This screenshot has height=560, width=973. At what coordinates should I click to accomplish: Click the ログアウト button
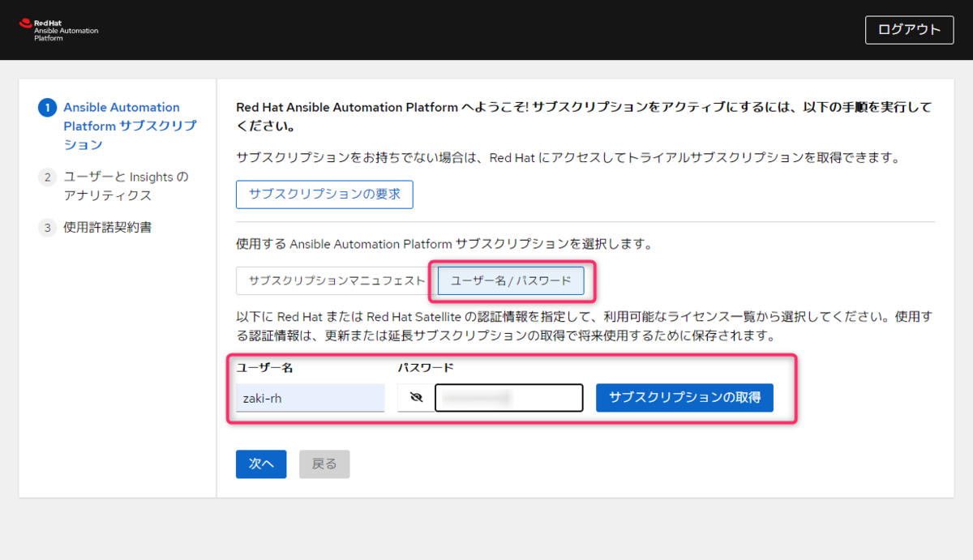coord(909,30)
